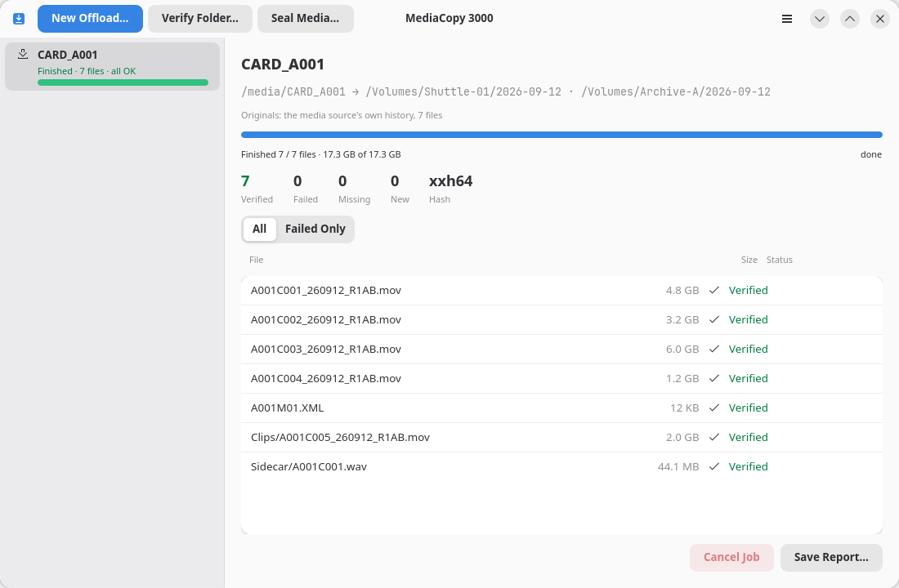Select file row A001C003_260912_R1AB.mov
The image size is (899, 588).
click(x=561, y=349)
